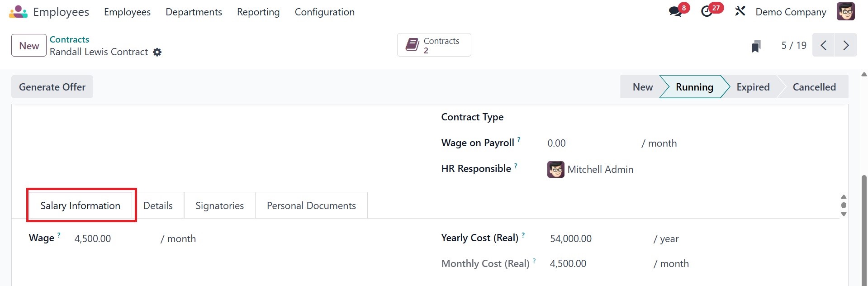Open the Employees app home icon
The width and height of the screenshot is (868, 286).
coord(18,12)
